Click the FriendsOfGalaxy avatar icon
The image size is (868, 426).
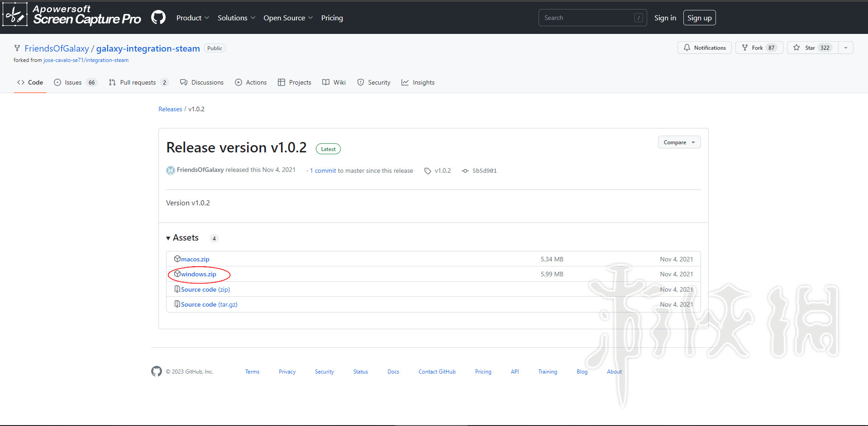coord(171,170)
